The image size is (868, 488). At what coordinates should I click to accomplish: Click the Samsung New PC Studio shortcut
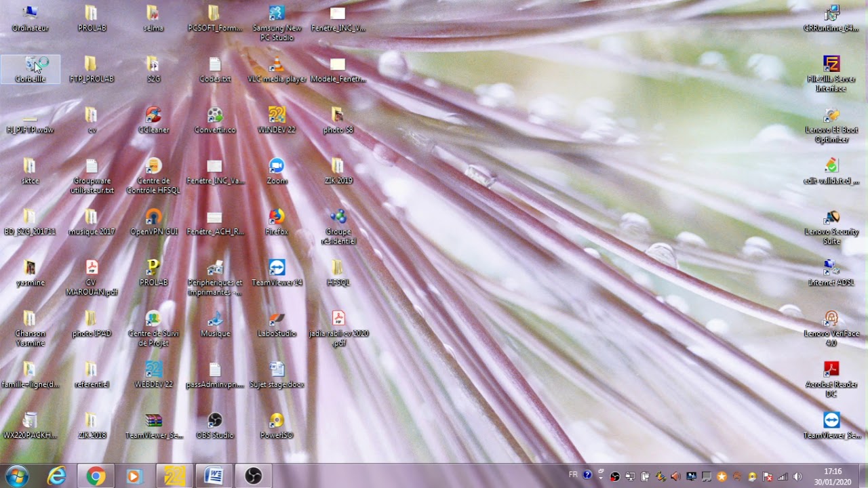pyautogui.click(x=277, y=23)
